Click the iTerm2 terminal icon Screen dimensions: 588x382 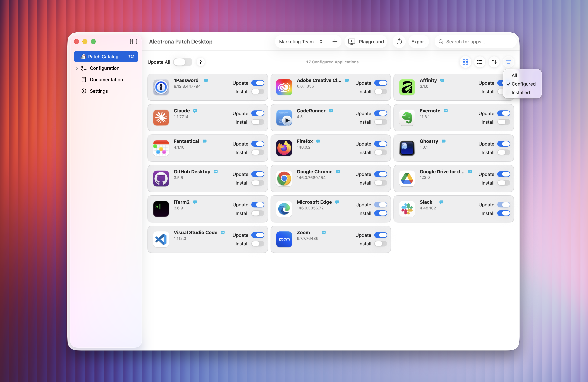(161, 209)
